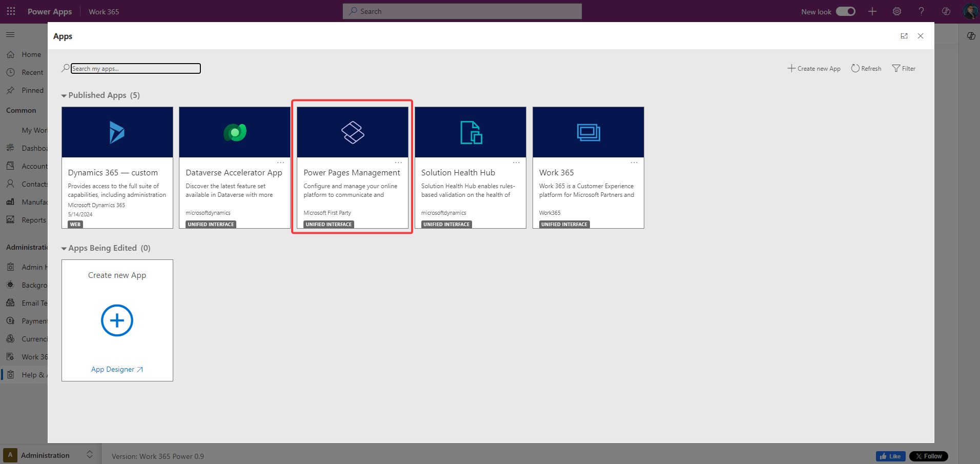Click the Create new App command

814,68
